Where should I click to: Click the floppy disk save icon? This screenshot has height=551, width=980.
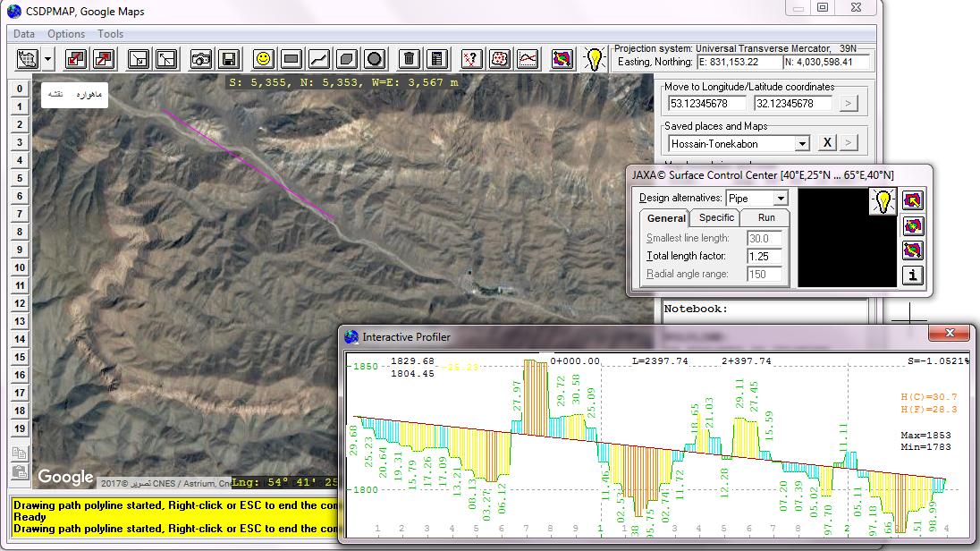click(x=229, y=59)
